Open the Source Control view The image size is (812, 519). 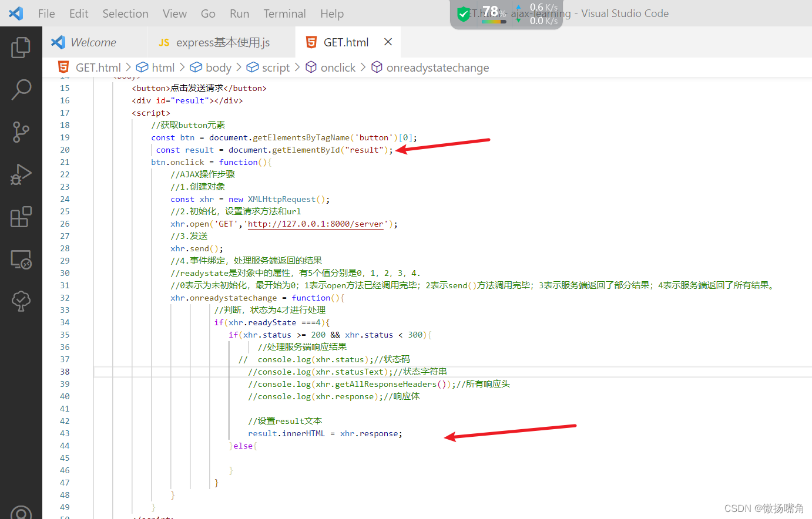(21, 132)
